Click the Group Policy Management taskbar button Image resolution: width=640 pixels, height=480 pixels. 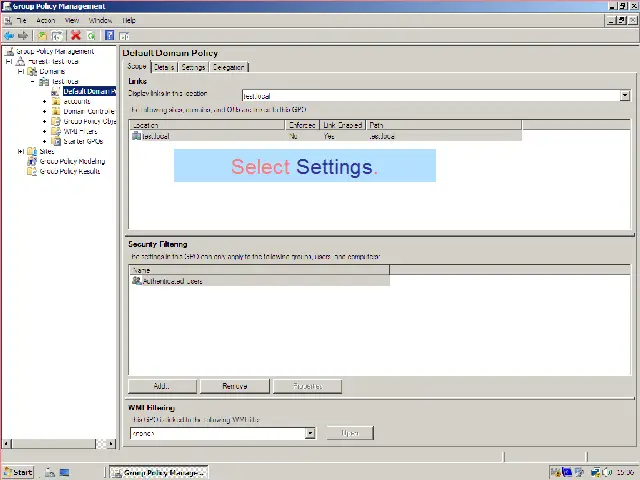click(x=159, y=472)
